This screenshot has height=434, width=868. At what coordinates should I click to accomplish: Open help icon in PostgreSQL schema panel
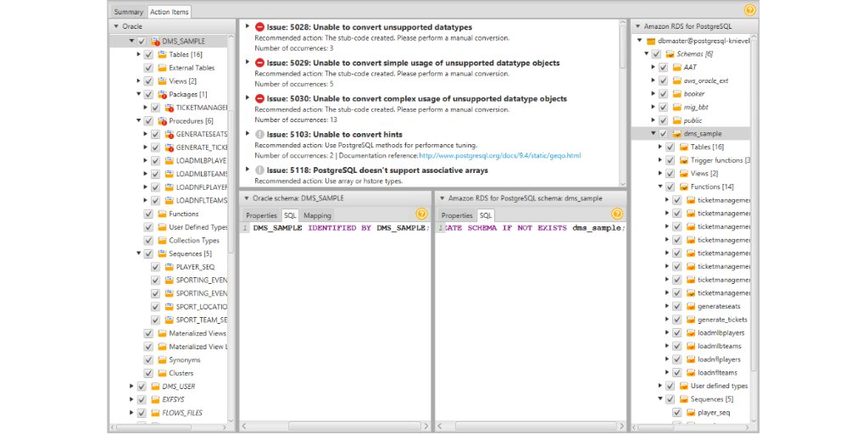coord(617,214)
